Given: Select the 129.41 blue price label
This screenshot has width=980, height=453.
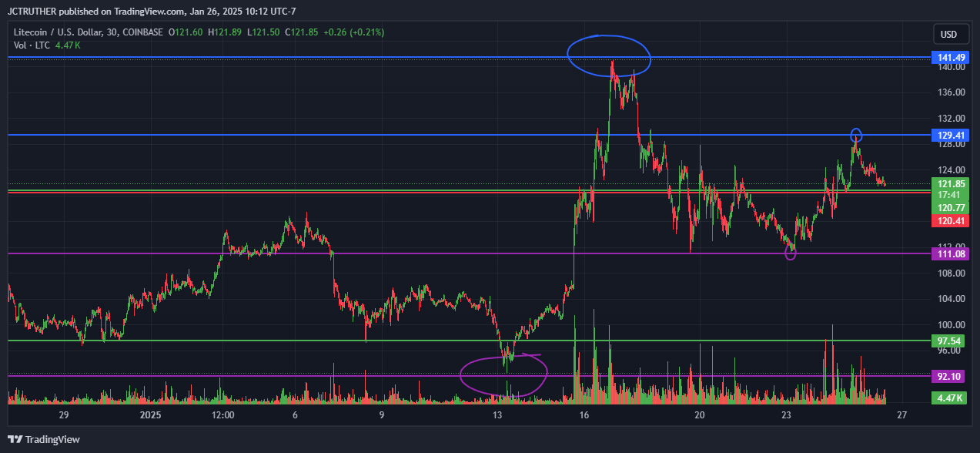Looking at the screenshot, I should point(951,135).
